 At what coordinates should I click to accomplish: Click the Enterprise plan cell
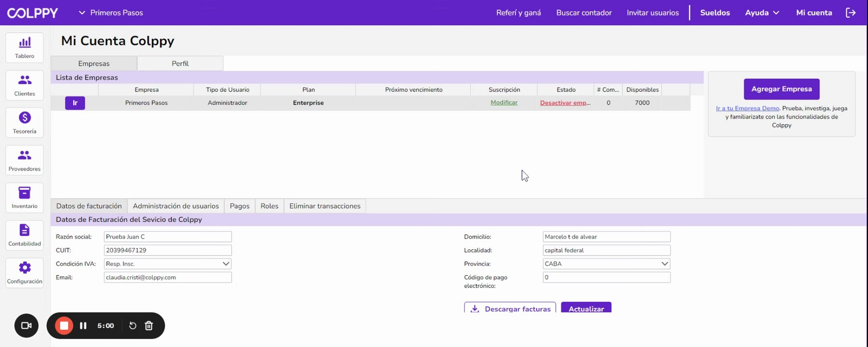pos(309,103)
